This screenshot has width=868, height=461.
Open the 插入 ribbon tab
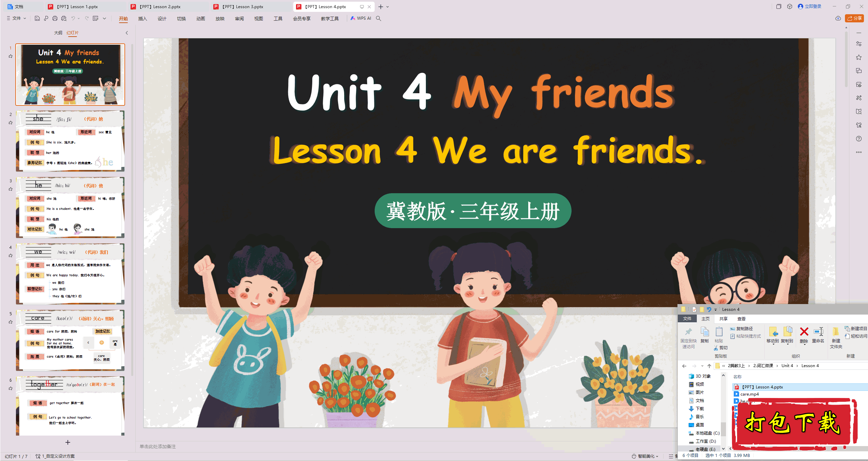142,19
